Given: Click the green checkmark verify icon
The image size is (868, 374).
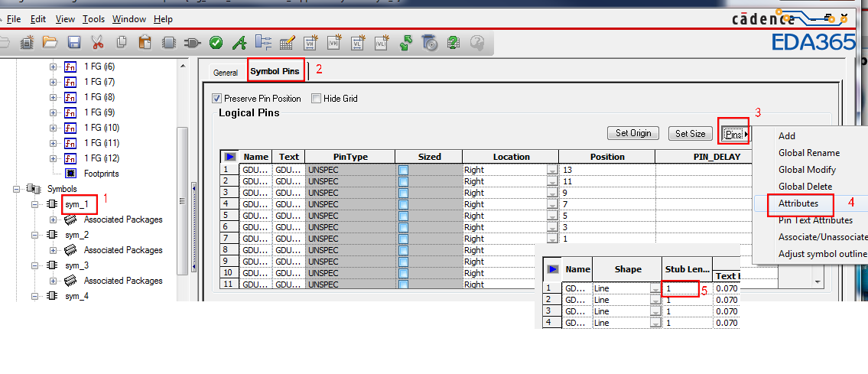Looking at the screenshot, I should [216, 42].
